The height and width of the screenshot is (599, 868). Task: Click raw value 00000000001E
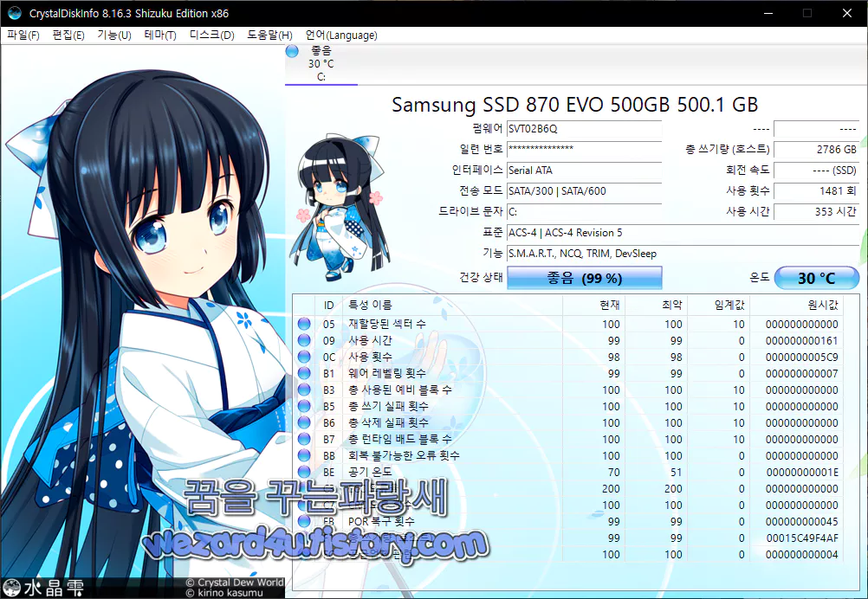coord(801,473)
